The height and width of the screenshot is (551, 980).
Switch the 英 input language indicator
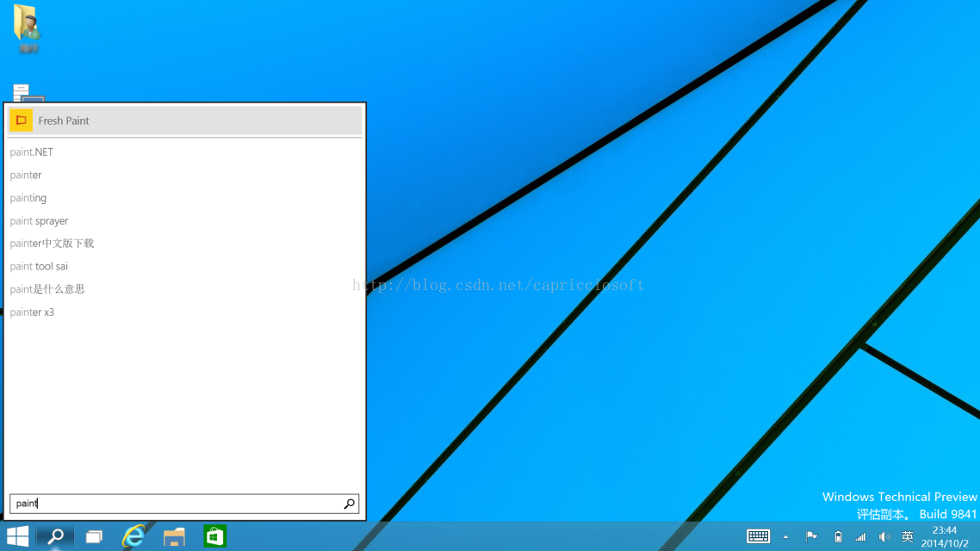908,536
